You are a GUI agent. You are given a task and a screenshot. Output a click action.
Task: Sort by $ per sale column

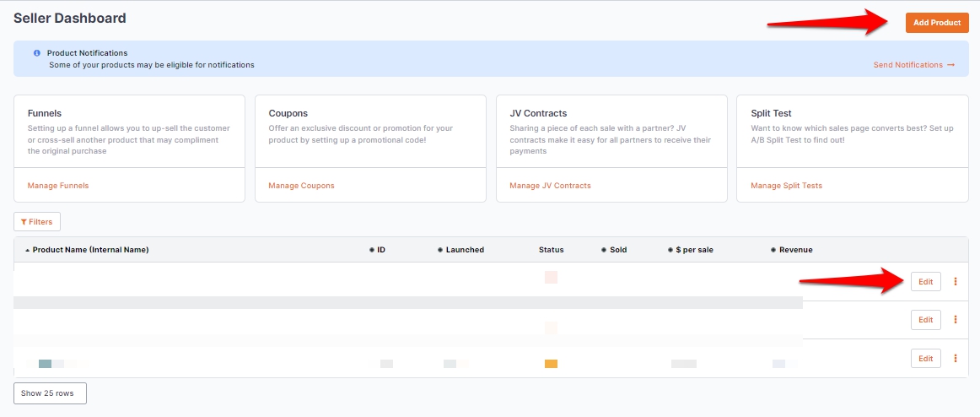(694, 250)
